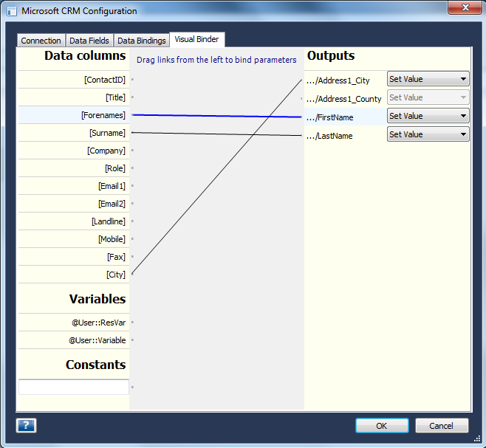
Task: Click the .../LastName output
Action: [329, 136]
